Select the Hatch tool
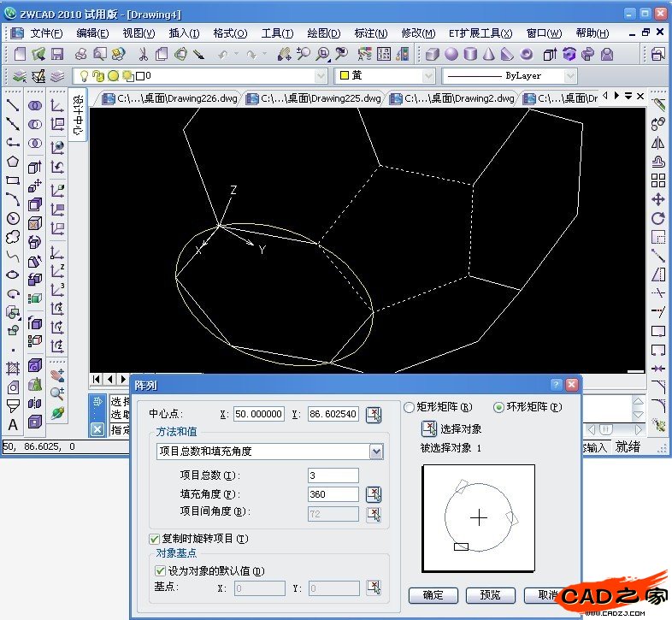This screenshot has width=672, height=620. pos(13,369)
